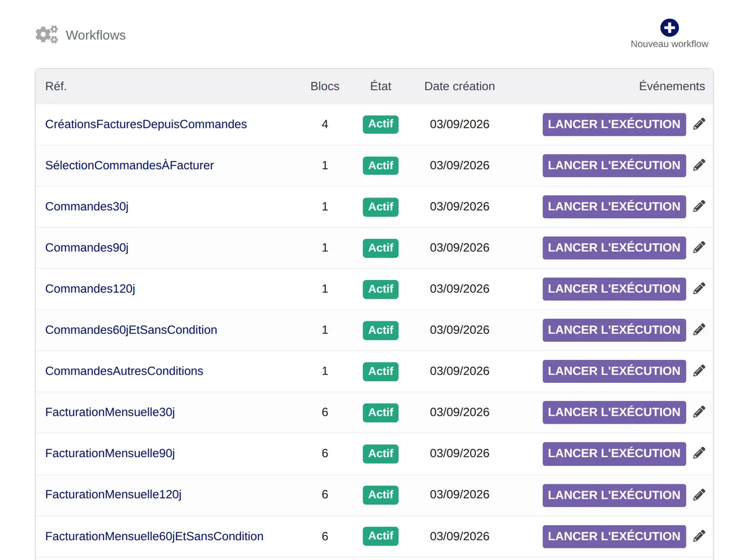The height and width of the screenshot is (560, 744).
Task: Run LANCER L'EXÉCUTION for FacturationMensuelle120j
Action: [x=614, y=495]
